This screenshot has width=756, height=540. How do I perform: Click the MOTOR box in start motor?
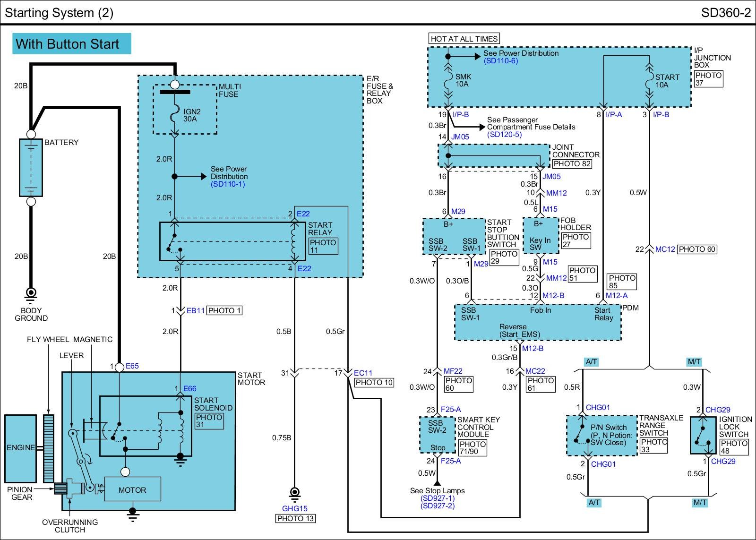click(x=132, y=490)
